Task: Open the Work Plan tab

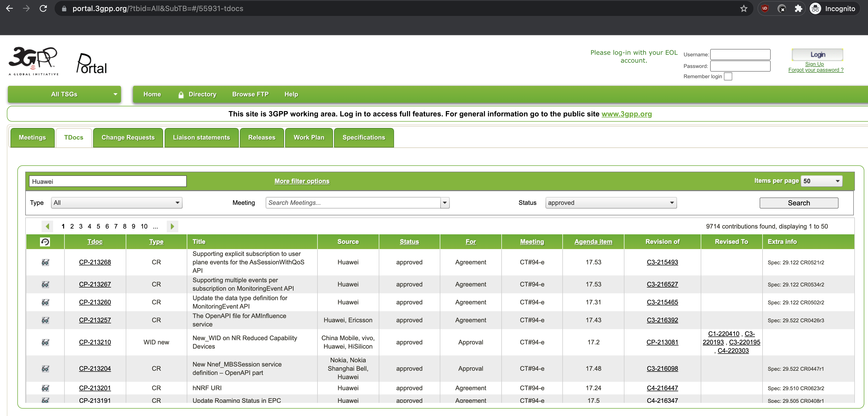Action: pyautogui.click(x=309, y=138)
